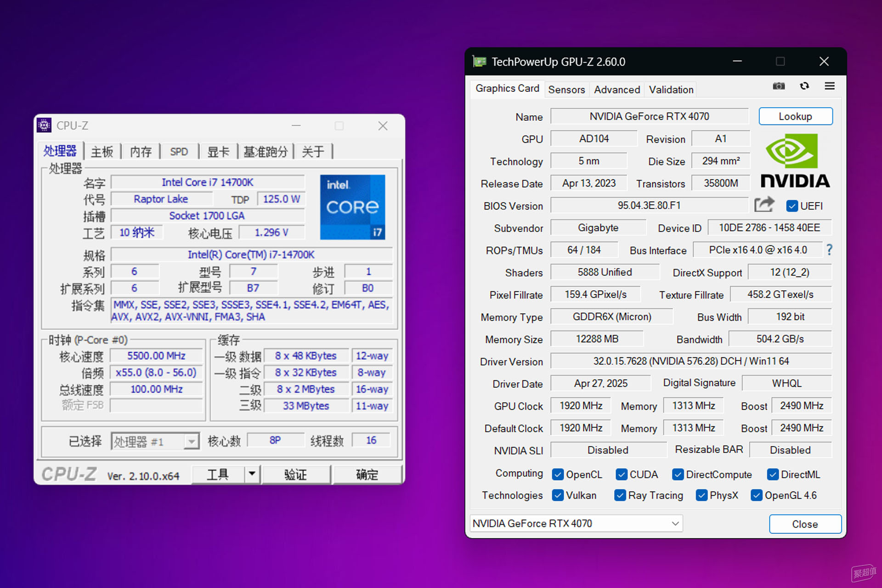The image size is (882, 588).
Task: Toggle the OpenGL 4.6 checkbox
Action: pyautogui.click(x=757, y=495)
